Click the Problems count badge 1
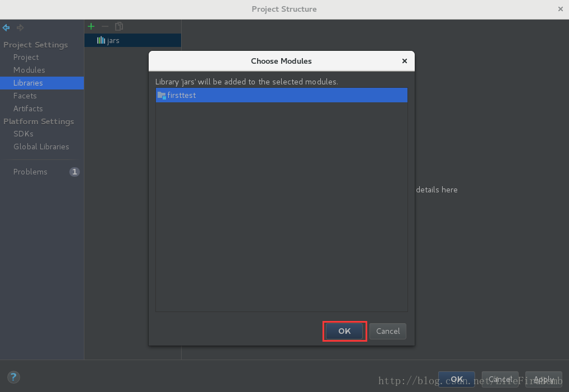The height and width of the screenshot is (392, 569). (74, 172)
